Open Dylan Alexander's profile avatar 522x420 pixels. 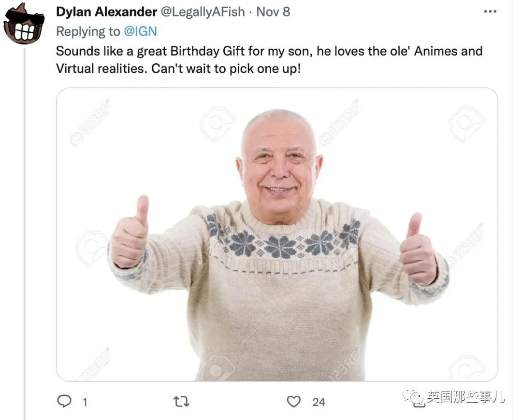[24, 24]
